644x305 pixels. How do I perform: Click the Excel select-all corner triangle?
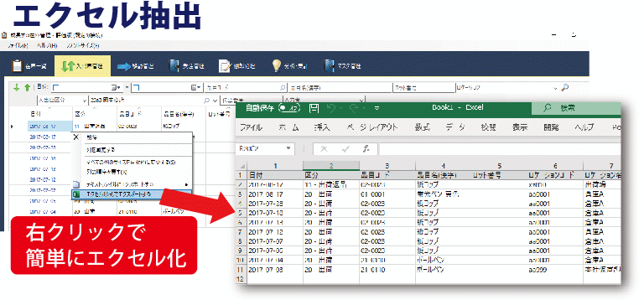click(242, 166)
